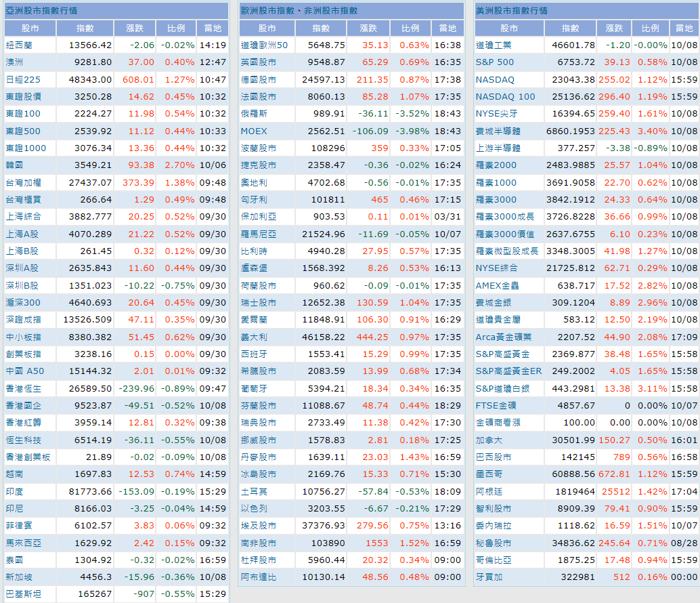The image size is (700, 603).
Task: Open the 費城半導體 index link
Action: pyautogui.click(x=498, y=131)
